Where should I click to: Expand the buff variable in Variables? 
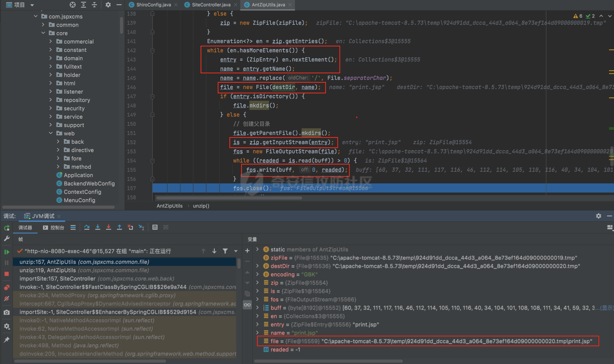click(258, 308)
